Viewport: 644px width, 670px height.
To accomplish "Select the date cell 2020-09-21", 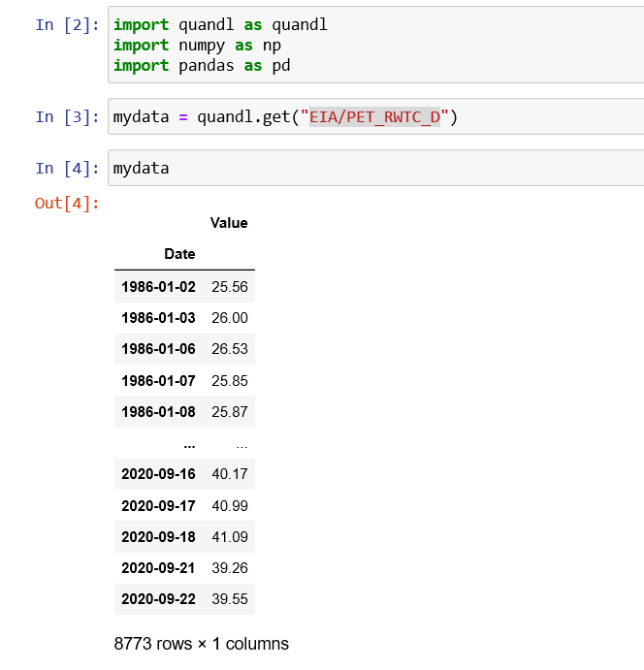I will (x=158, y=568).
